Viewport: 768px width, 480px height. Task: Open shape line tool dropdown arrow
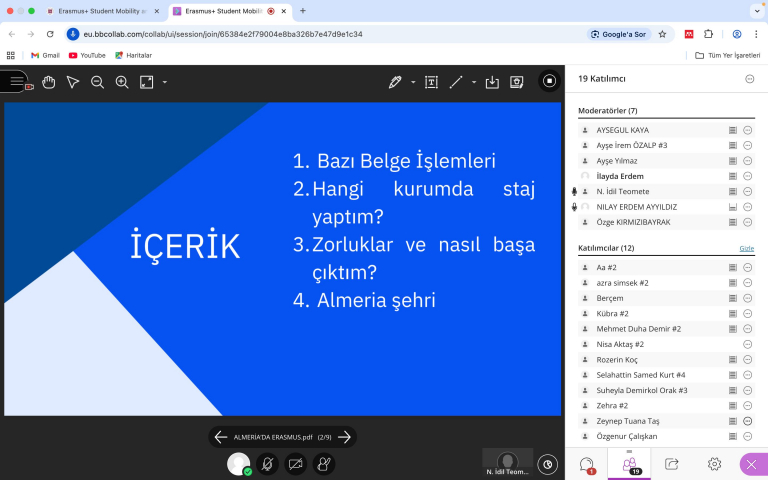pos(474,82)
